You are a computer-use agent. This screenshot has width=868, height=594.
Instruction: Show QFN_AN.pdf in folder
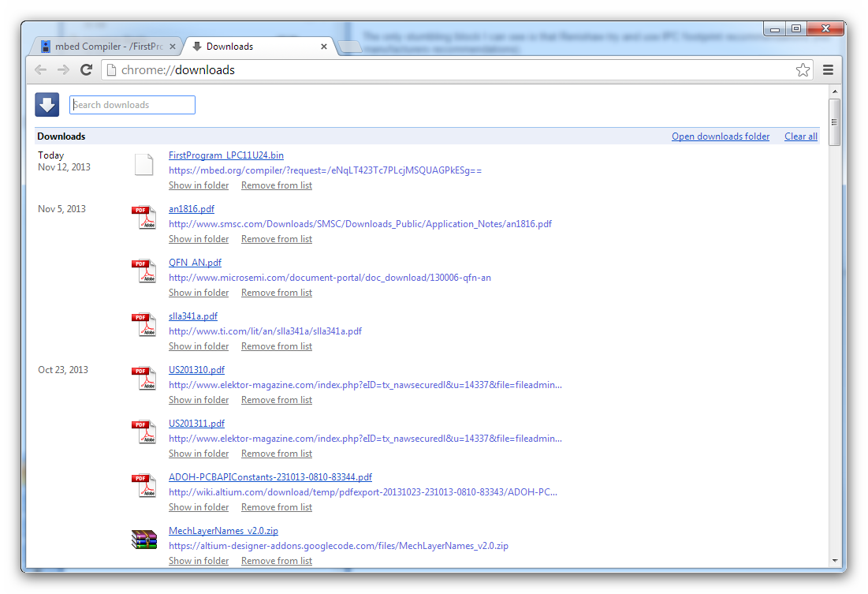(x=199, y=293)
